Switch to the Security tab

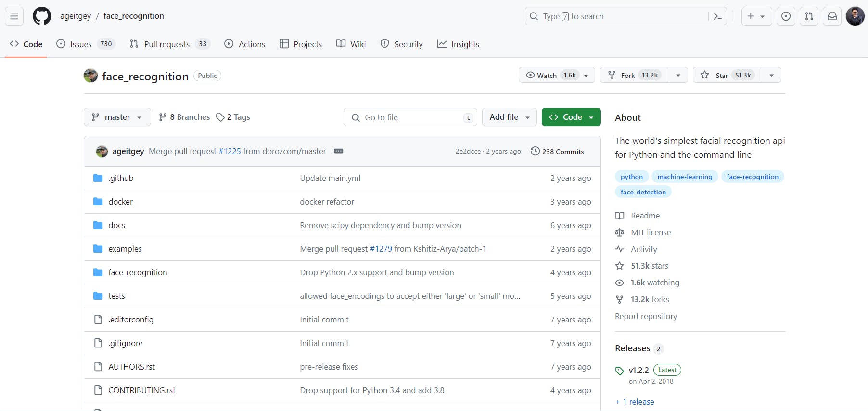click(x=402, y=44)
